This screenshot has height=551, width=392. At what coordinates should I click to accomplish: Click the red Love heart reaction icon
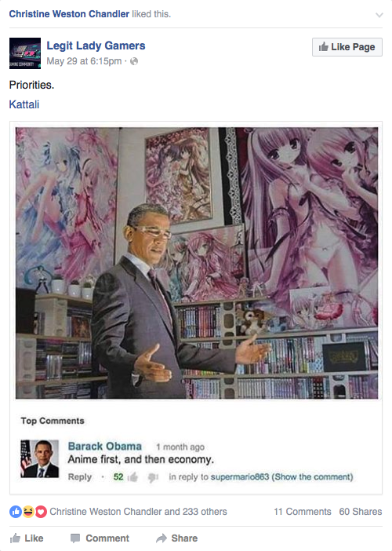(41, 512)
